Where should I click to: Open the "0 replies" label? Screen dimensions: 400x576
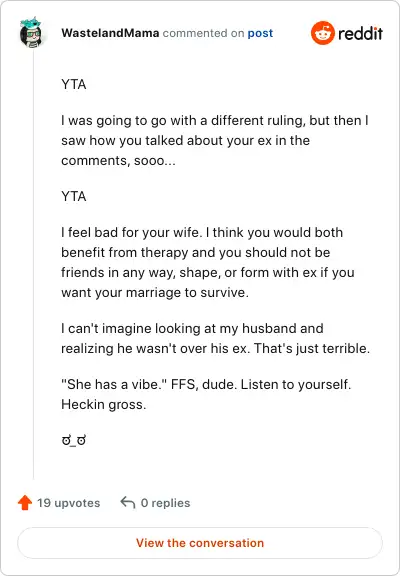pos(165,503)
